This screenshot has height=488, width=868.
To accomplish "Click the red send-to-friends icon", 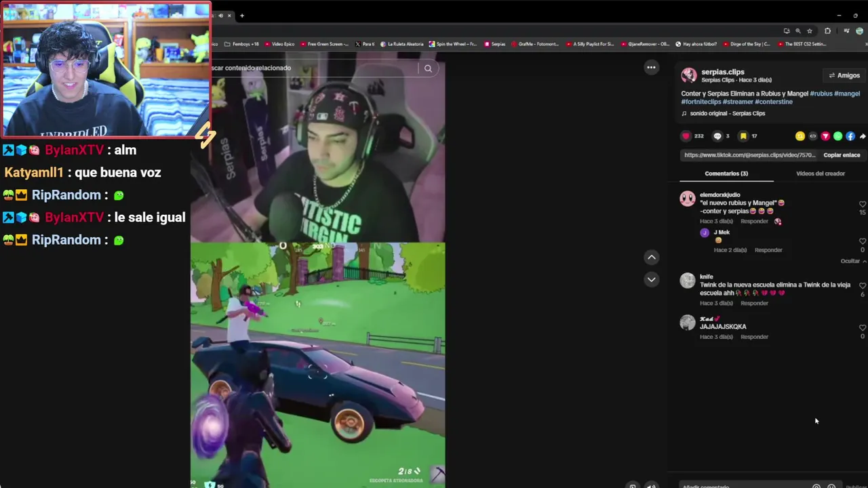I will 825,136.
